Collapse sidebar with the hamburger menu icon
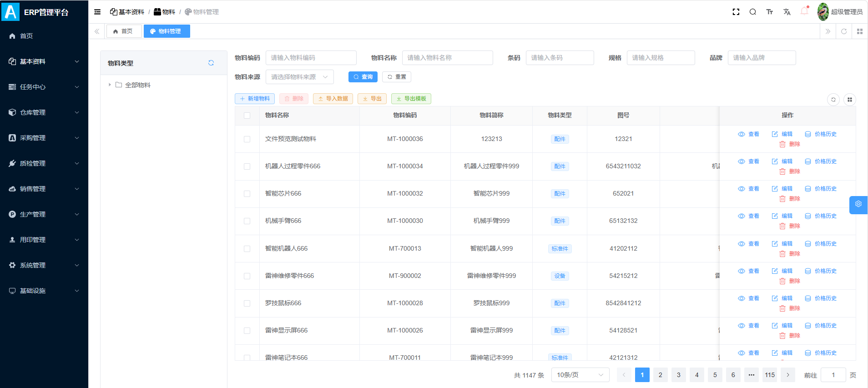868x388 pixels. point(97,12)
